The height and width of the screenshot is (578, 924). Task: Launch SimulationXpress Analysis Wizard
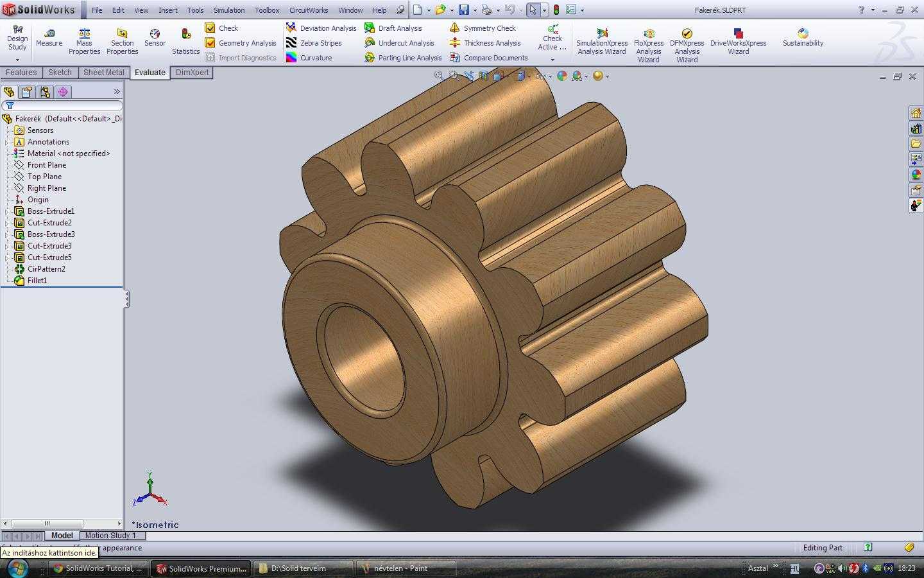602,42
